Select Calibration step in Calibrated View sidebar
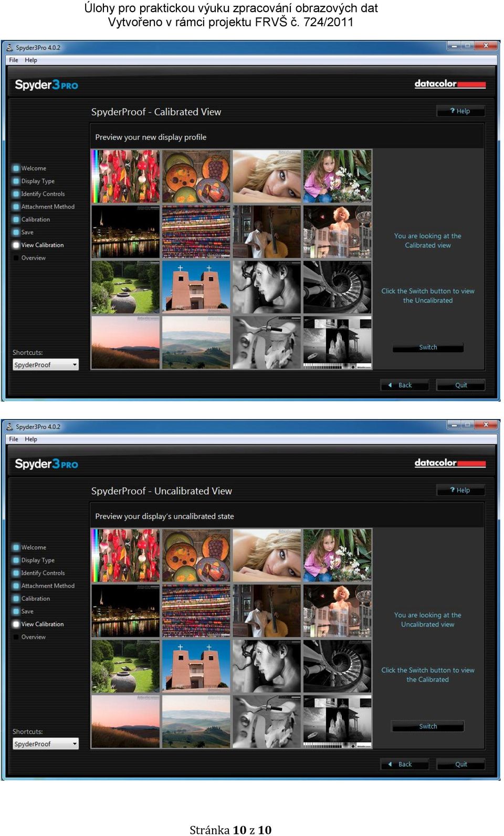 coord(32,220)
